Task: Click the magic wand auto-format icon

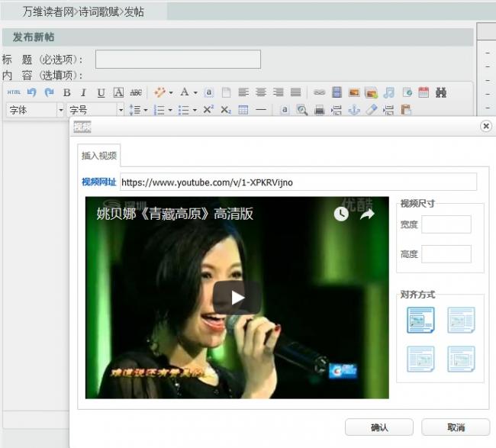Action: pyautogui.click(x=159, y=92)
